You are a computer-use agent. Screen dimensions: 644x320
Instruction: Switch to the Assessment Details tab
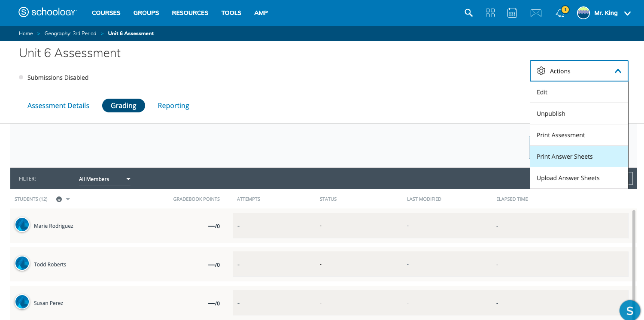[x=58, y=106]
